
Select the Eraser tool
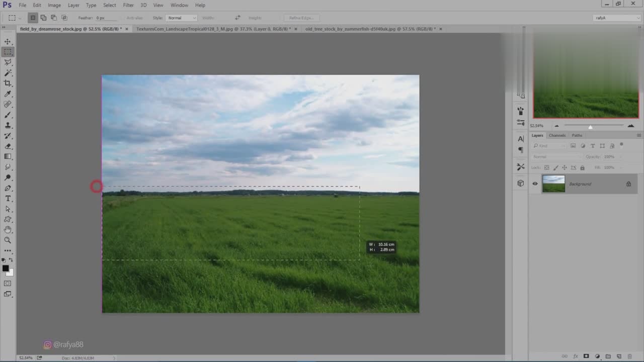8,146
